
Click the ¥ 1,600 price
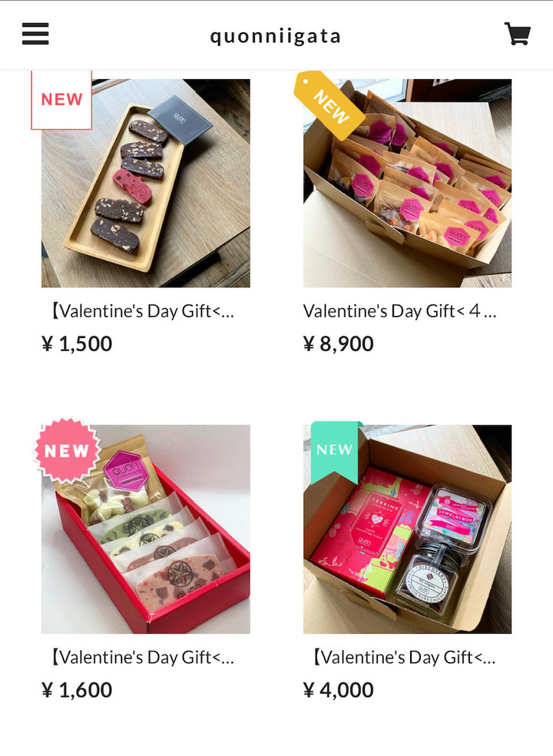pyautogui.click(x=77, y=690)
